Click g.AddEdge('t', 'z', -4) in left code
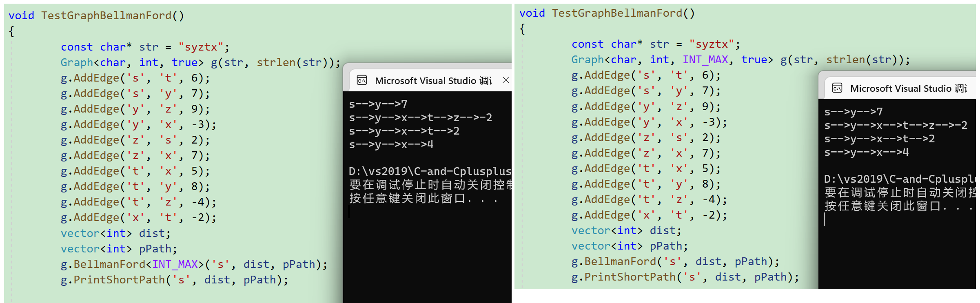The image size is (980, 303). pyautogui.click(x=139, y=202)
